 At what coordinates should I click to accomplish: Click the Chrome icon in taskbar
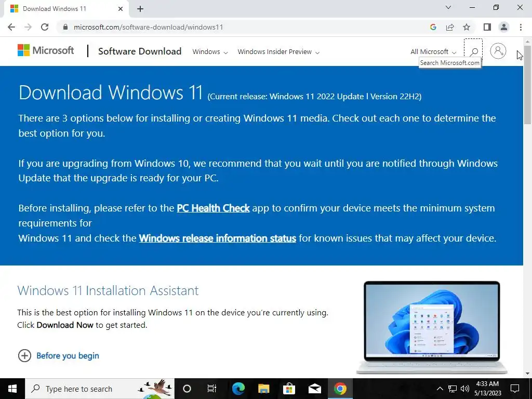point(340,389)
